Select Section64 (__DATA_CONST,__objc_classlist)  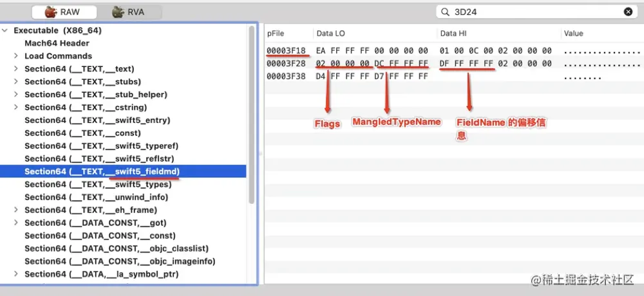tap(117, 248)
